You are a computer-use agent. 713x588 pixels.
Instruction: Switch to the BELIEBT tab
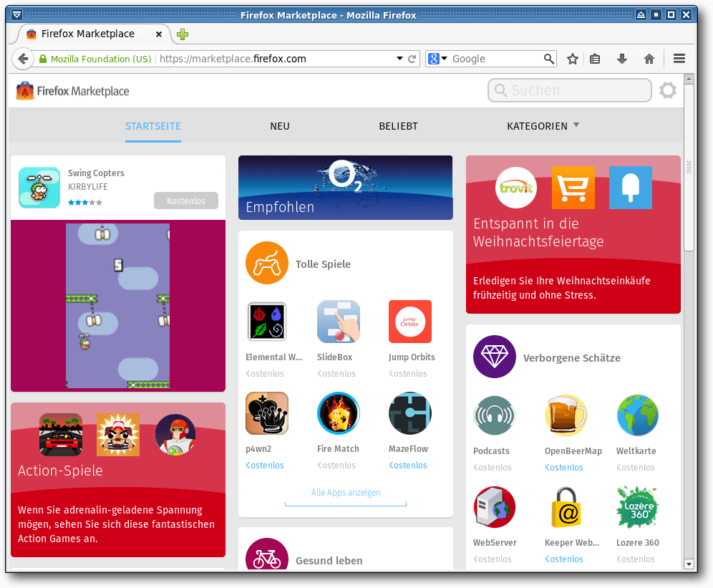coord(398,126)
